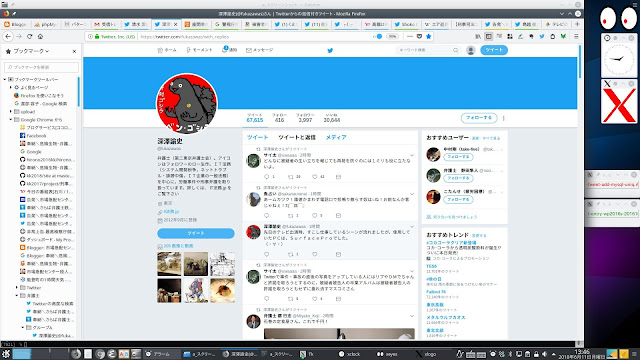Close the bookmarks sidebar panel
The height and width of the screenshot is (360, 640).
(x=74, y=51)
